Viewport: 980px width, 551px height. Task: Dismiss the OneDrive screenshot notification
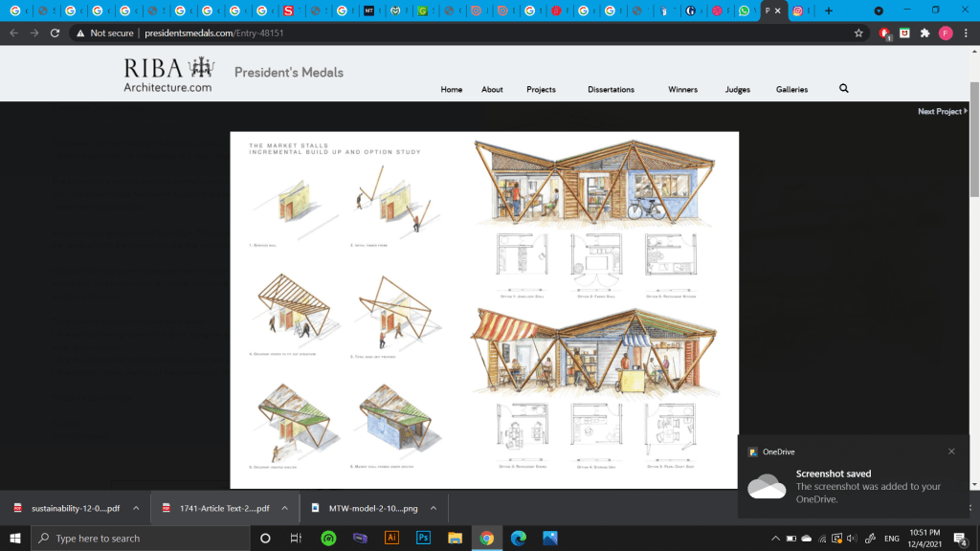click(951, 452)
